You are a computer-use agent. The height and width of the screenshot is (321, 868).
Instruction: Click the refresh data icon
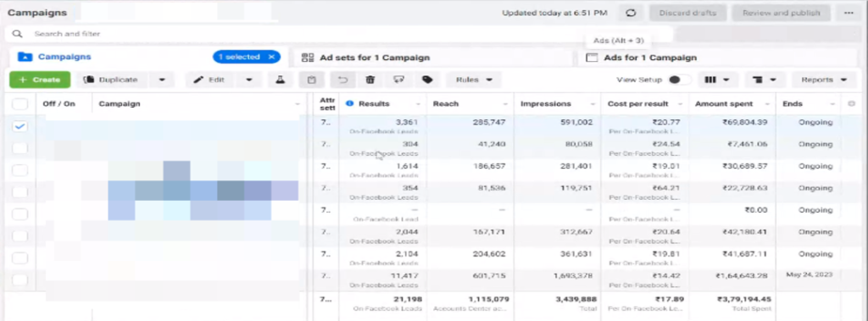631,13
